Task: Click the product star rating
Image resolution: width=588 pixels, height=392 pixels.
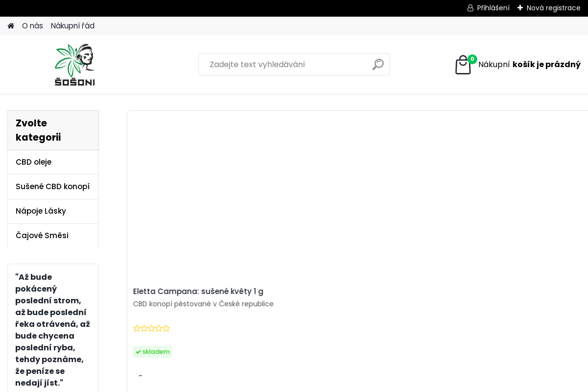Action: [x=151, y=328]
